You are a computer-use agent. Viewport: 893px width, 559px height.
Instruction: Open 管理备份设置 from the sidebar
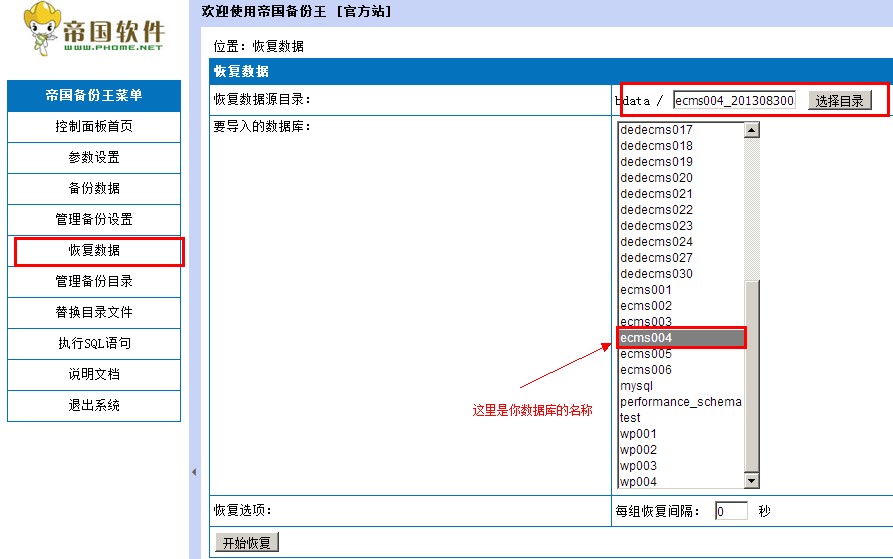(94, 220)
